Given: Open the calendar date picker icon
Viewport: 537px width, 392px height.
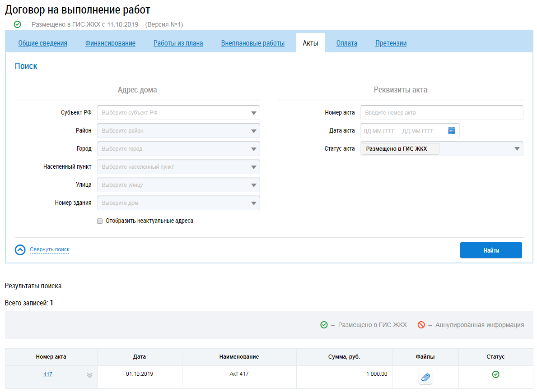Looking at the screenshot, I should tap(451, 131).
